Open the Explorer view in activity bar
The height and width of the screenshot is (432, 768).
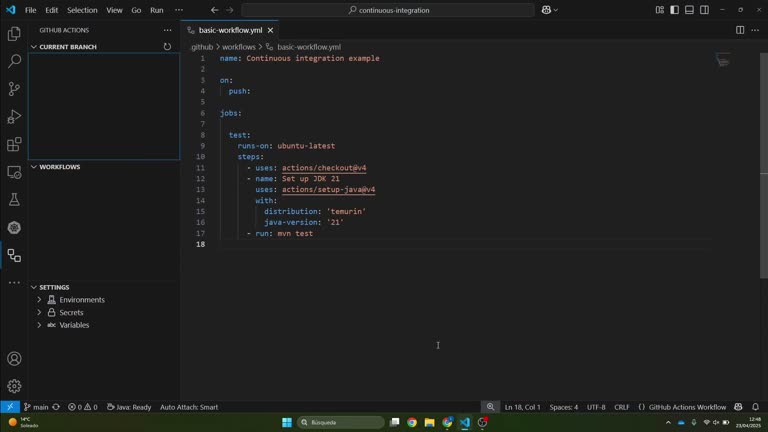point(14,34)
